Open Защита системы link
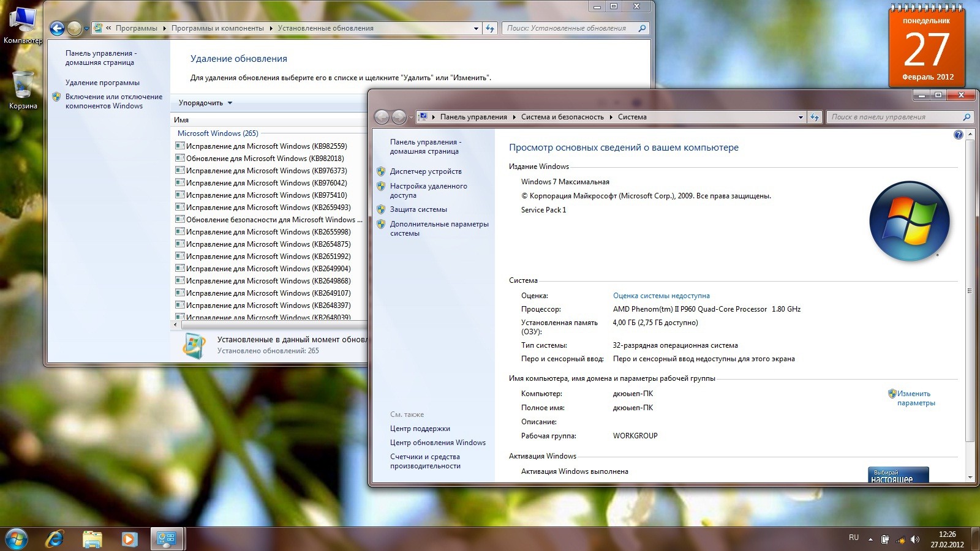This screenshot has height=551, width=980. pyautogui.click(x=418, y=209)
